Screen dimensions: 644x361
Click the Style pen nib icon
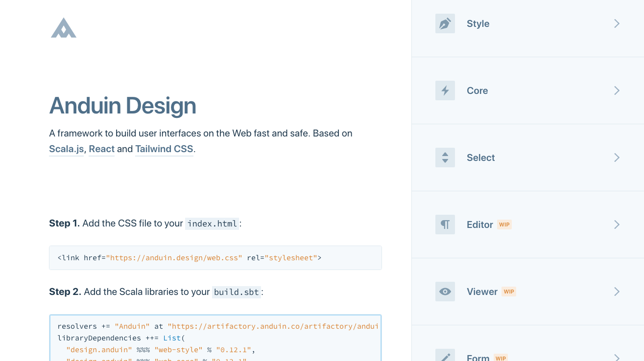coord(445,23)
